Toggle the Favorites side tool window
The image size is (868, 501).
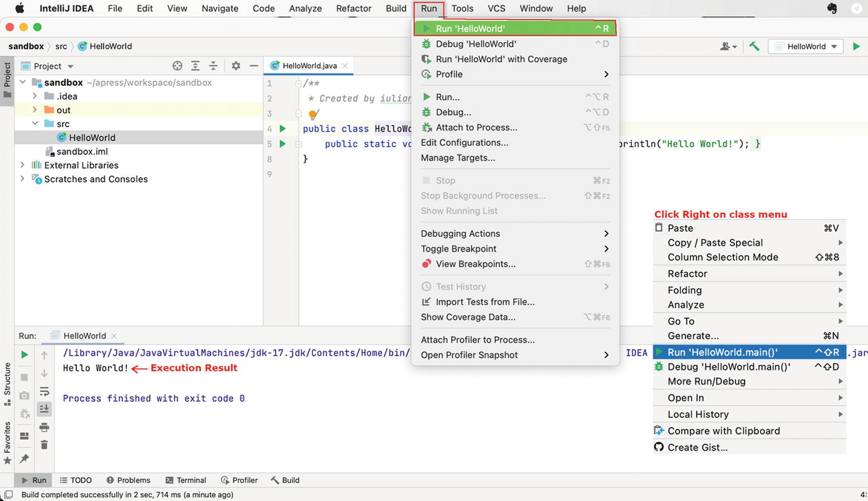(x=7, y=443)
